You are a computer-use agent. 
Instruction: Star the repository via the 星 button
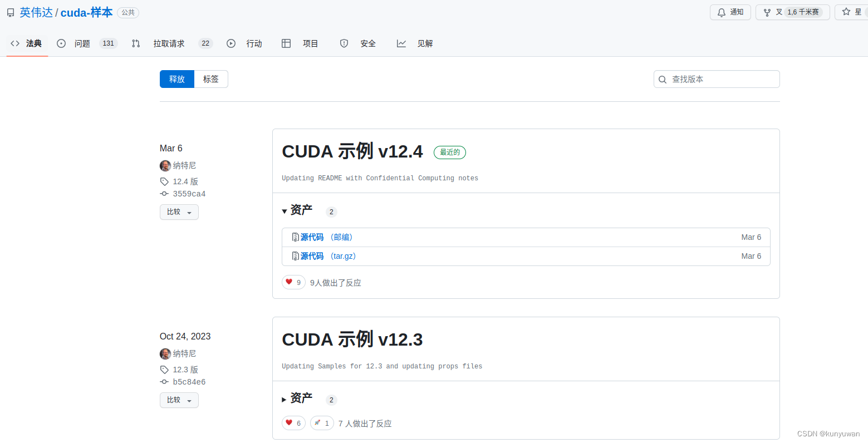[x=852, y=12]
